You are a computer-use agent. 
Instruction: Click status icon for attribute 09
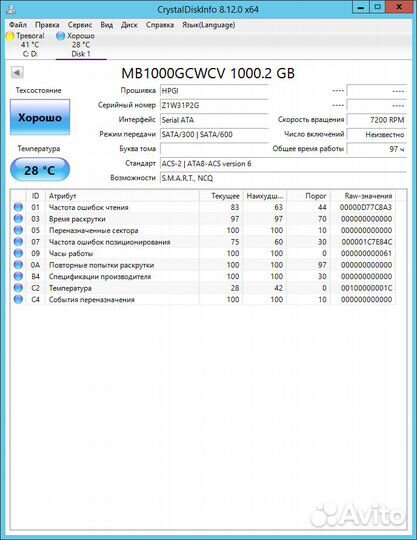coord(18,253)
